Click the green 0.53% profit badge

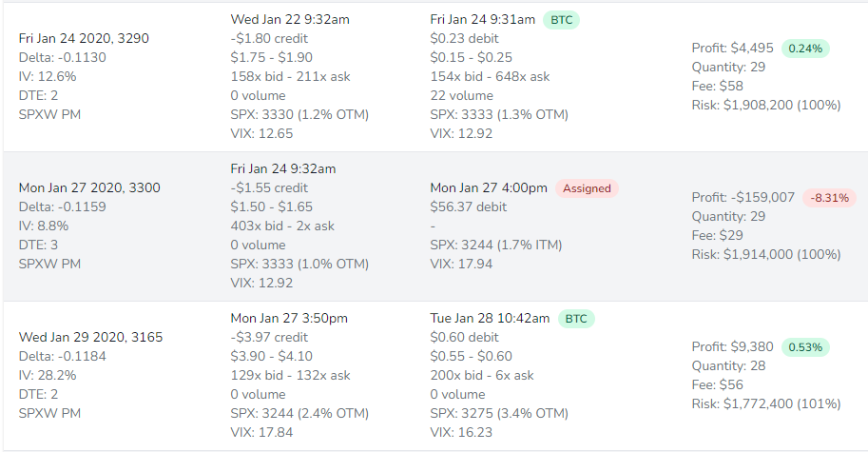coord(805,346)
